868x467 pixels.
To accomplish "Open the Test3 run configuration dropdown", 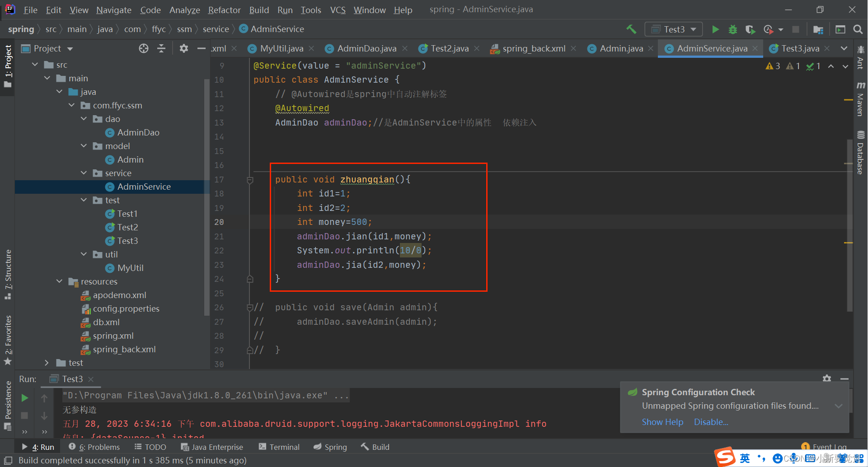I will [x=674, y=29].
